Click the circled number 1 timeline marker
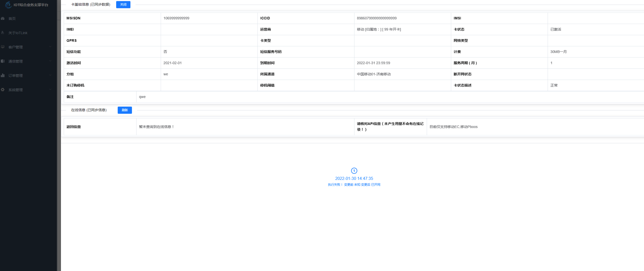The image size is (644, 271). (354, 171)
